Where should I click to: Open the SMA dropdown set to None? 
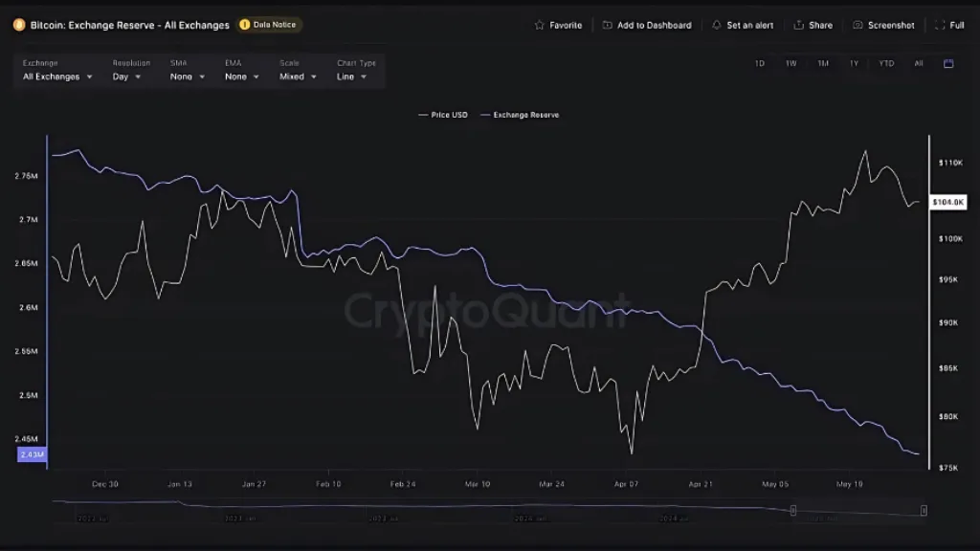[187, 77]
